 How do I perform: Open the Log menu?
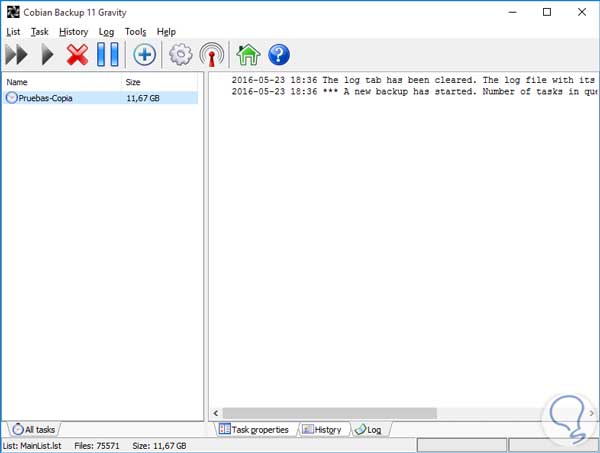pos(106,32)
